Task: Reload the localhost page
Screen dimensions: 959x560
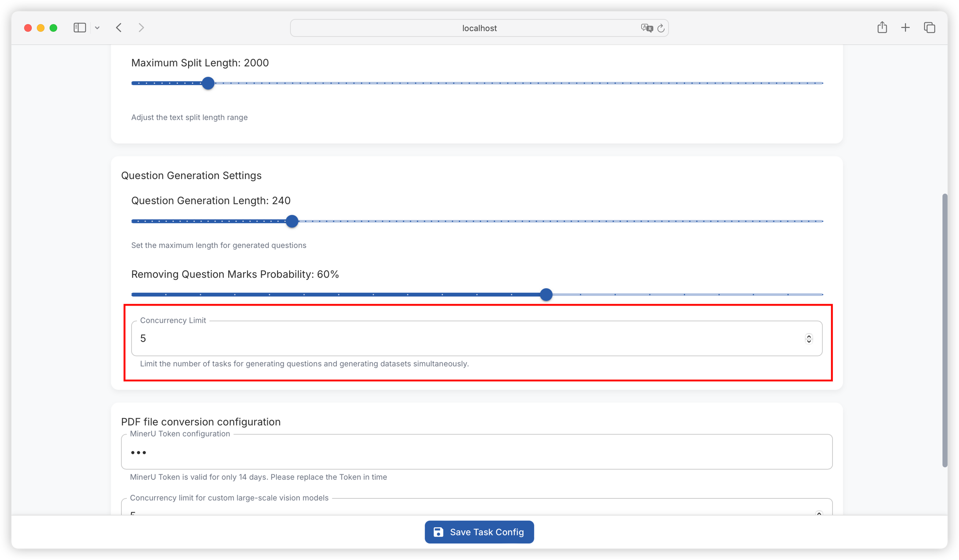Action: click(661, 28)
